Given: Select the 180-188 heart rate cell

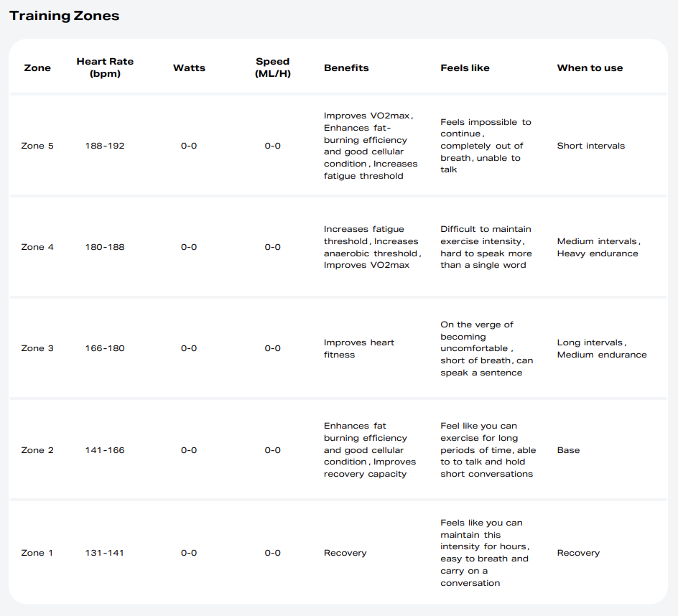Looking at the screenshot, I should pyautogui.click(x=105, y=247).
